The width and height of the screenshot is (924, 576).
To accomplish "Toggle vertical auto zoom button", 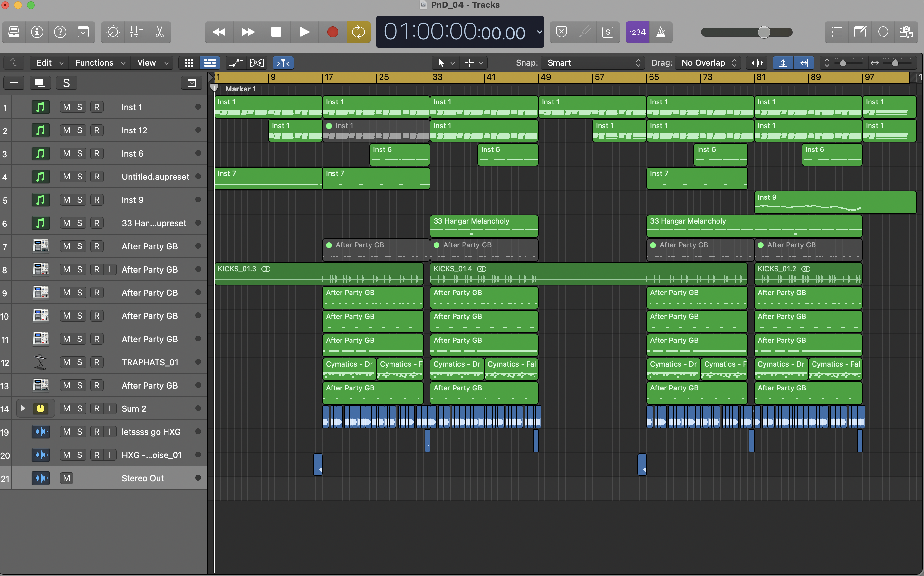I will [783, 63].
